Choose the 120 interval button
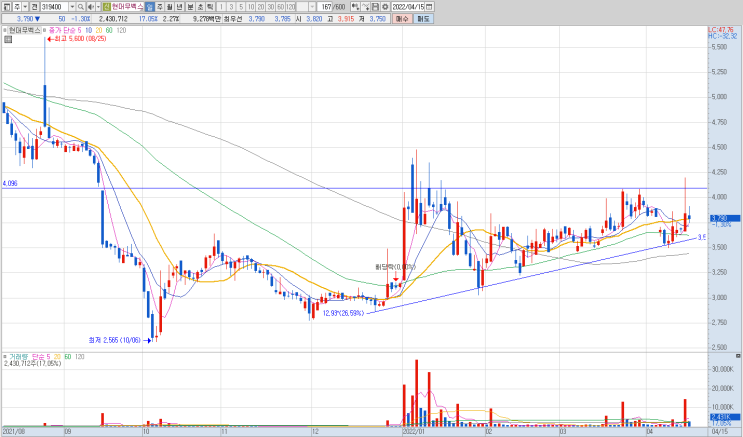 tap(290, 7)
